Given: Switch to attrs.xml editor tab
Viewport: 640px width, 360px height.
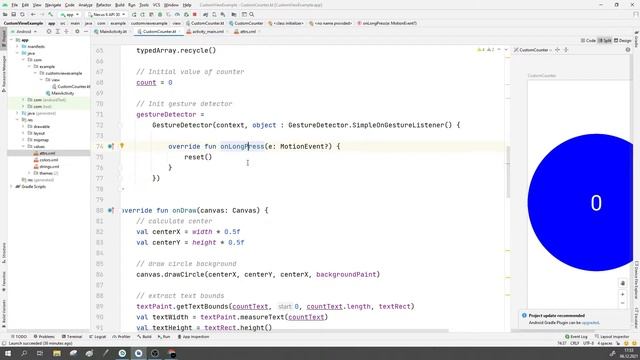Looking at the screenshot, I should click(247, 31).
